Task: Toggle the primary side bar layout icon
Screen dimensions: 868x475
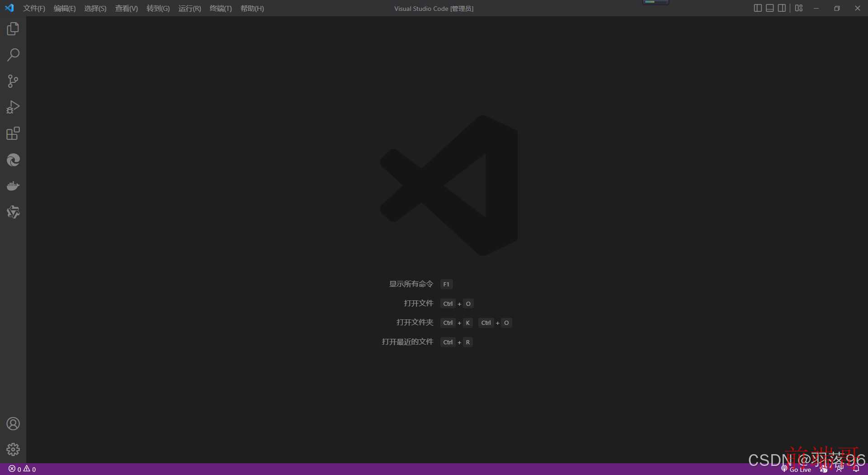Action: pos(758,8)
